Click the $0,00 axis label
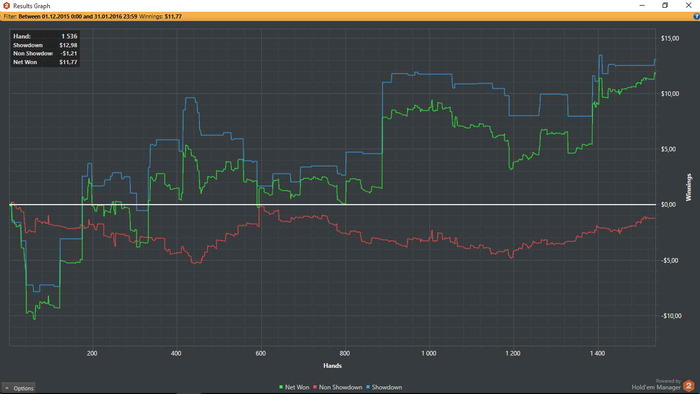Screen dimensions: 700x394 pos(668,204)
